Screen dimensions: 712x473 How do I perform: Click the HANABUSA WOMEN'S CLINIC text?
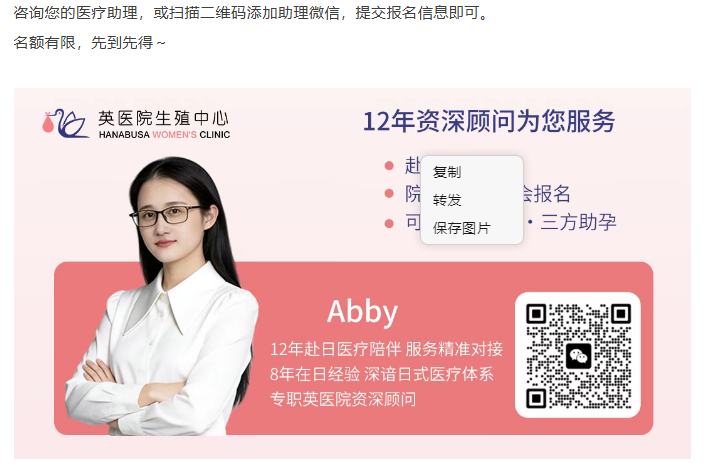click(x=164, y=135)
